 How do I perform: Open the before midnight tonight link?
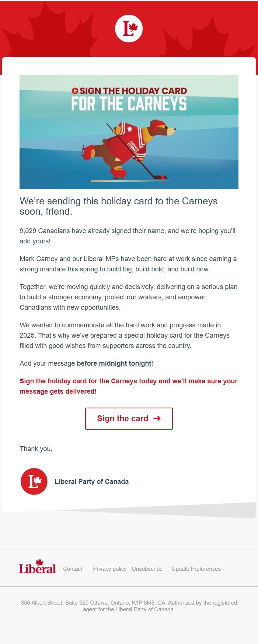point(114,363)
